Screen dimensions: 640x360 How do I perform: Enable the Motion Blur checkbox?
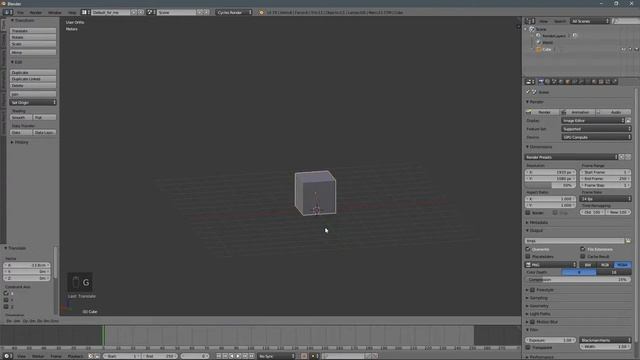tap(532, 322)
